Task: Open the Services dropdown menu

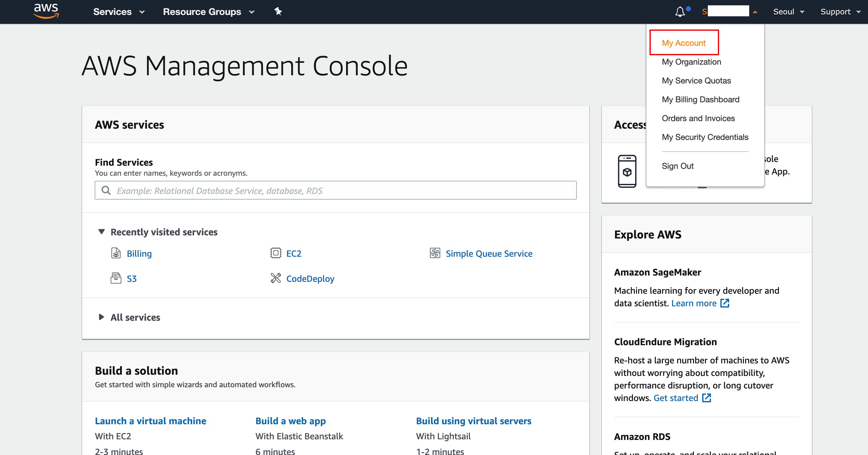Action: point(118,12)
